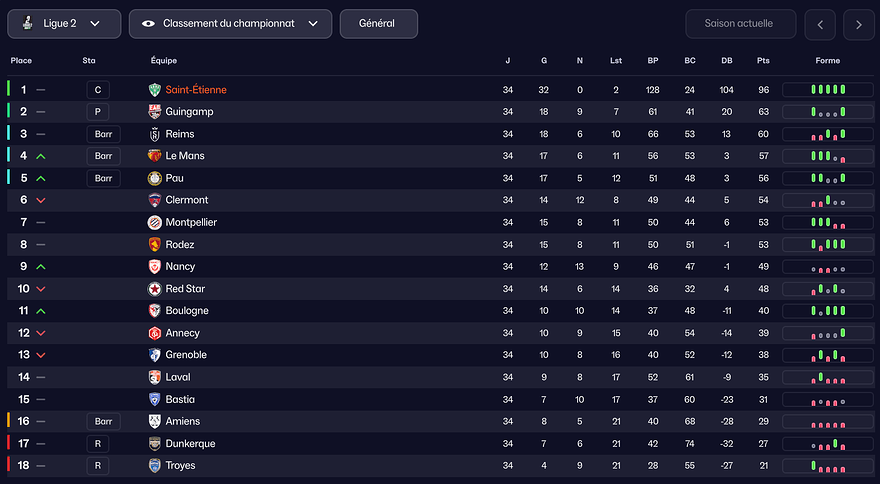Go to next season with right arrow
The image size is (880, 484).
pyautogui.click(x=858, y=24)
